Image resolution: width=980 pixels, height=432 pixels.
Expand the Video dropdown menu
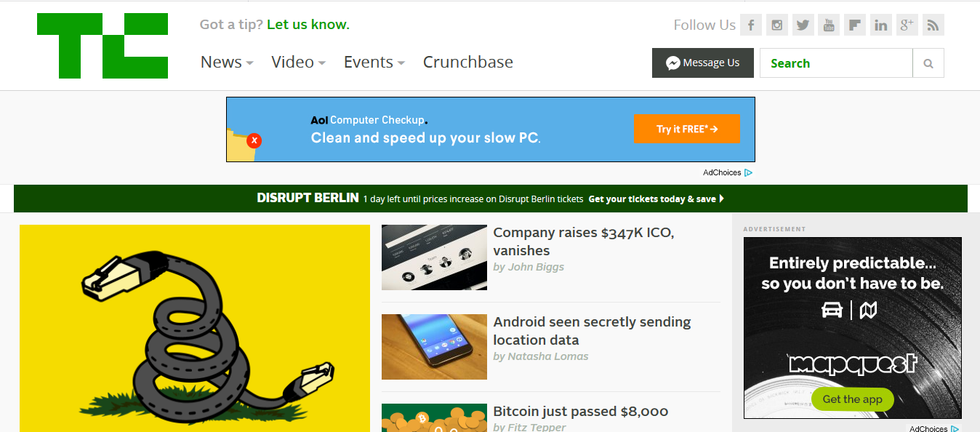[x=298, y=63]
